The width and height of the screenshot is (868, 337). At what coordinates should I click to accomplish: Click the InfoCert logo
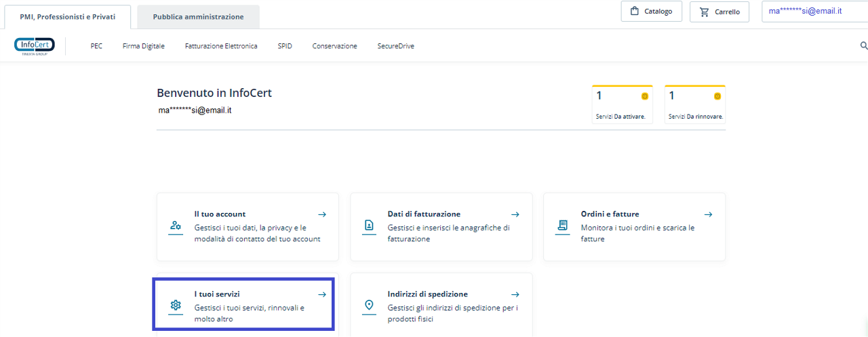[x=35, y=45]
